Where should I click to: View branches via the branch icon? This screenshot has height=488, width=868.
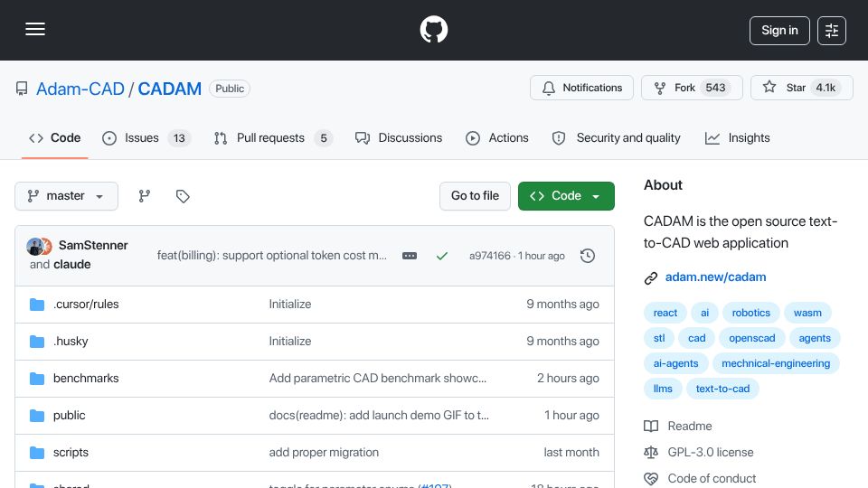pyautogui.click(x=145, y=196)
